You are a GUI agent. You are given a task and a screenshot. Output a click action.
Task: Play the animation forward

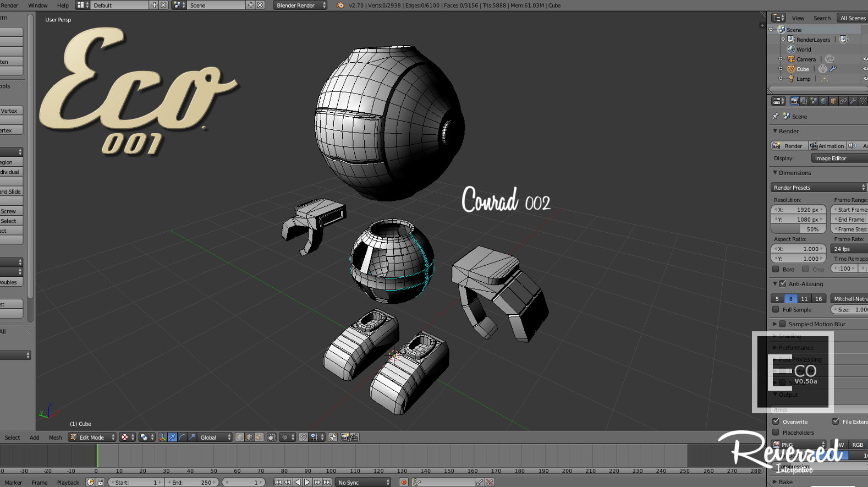307,482
